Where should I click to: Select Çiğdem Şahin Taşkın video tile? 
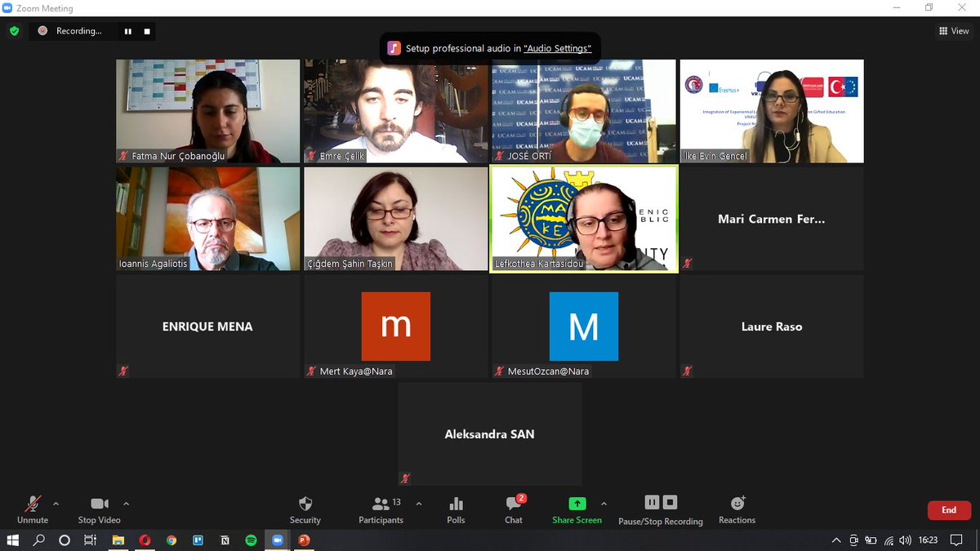coord(396,219)
